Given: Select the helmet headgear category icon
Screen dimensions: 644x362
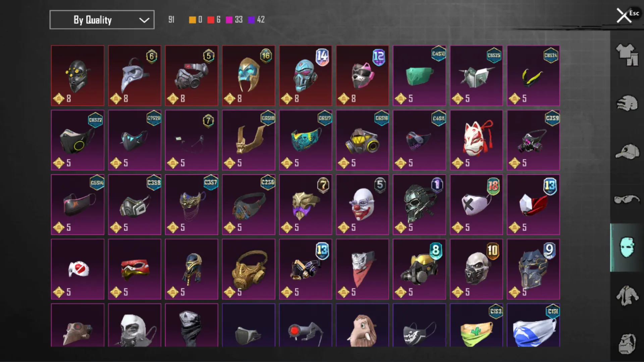Looking at the screenshot, I should (x=627, y=103).
